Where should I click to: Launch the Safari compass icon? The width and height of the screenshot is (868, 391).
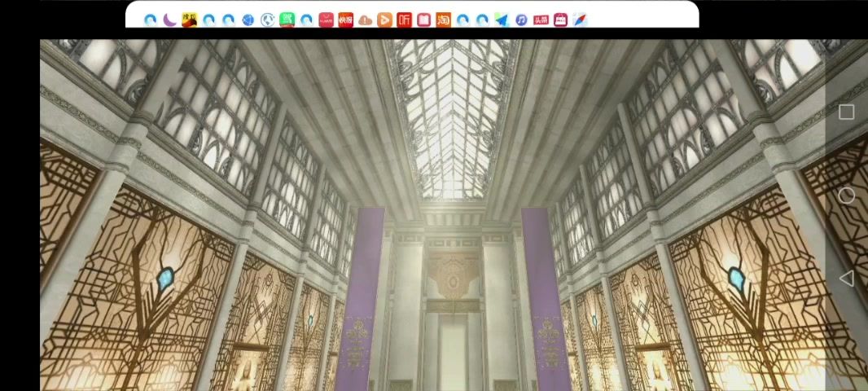[580, 20]
